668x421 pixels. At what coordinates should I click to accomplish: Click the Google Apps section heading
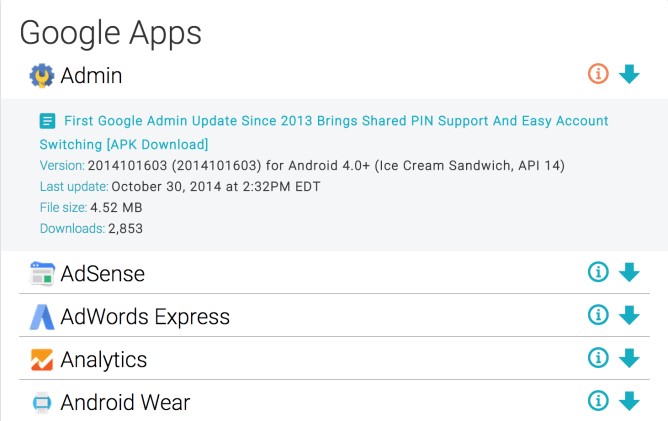click(x=110, y=32)
